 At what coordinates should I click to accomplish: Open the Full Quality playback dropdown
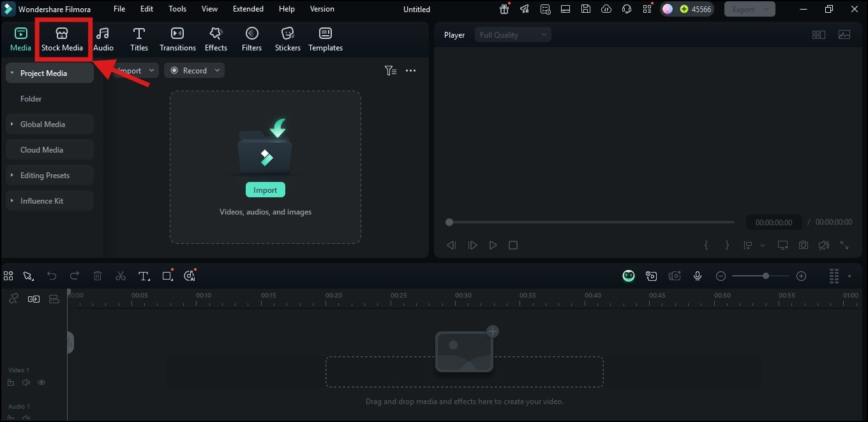pyautogui.click(x=513, y=34)
